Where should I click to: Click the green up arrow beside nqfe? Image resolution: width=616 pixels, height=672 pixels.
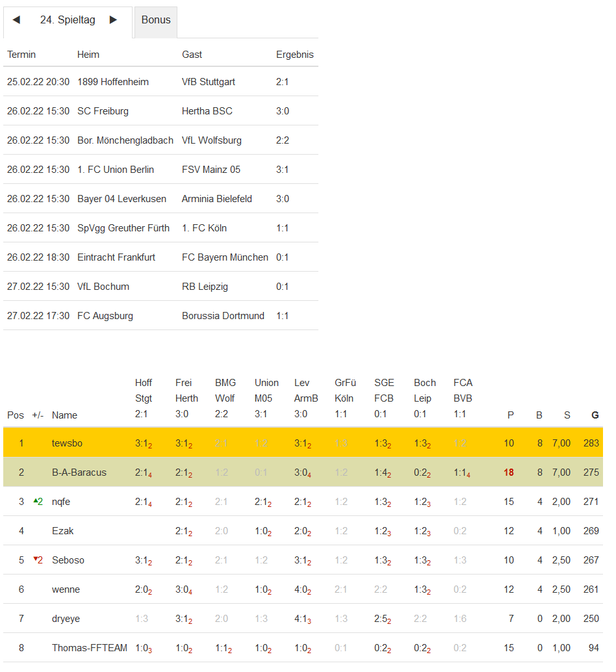pos(36,501)
